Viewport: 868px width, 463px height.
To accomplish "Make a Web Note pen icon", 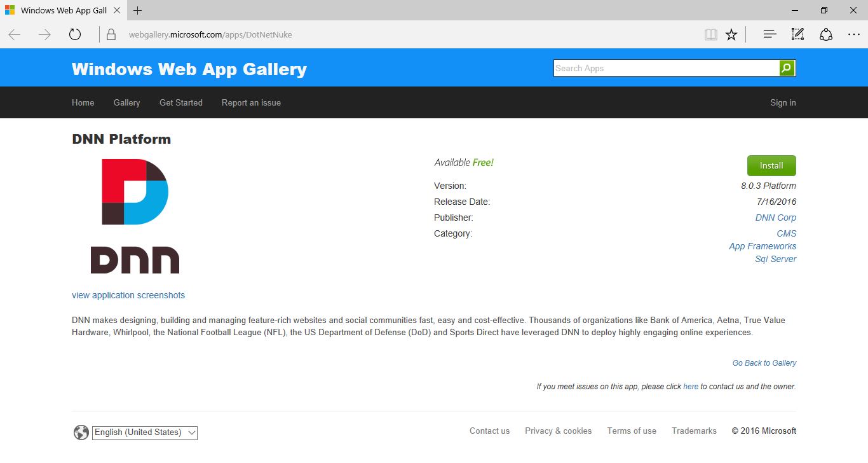I will tap(797, 35).
